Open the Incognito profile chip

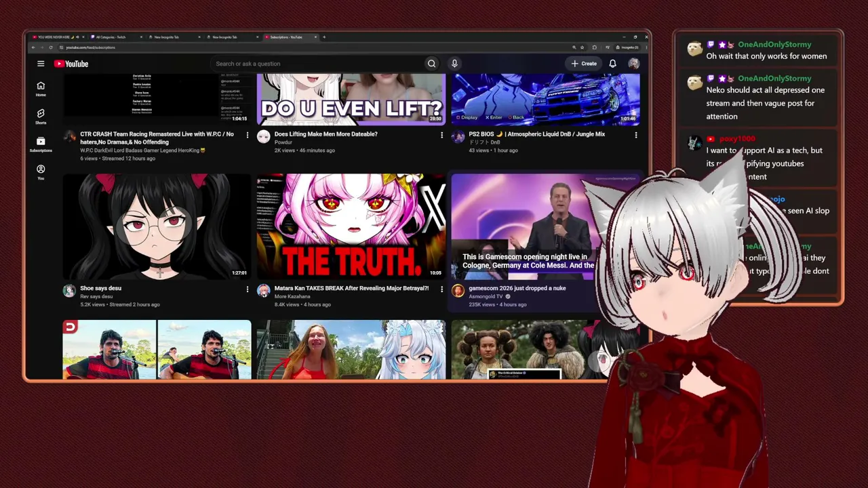tap(627, 47)
